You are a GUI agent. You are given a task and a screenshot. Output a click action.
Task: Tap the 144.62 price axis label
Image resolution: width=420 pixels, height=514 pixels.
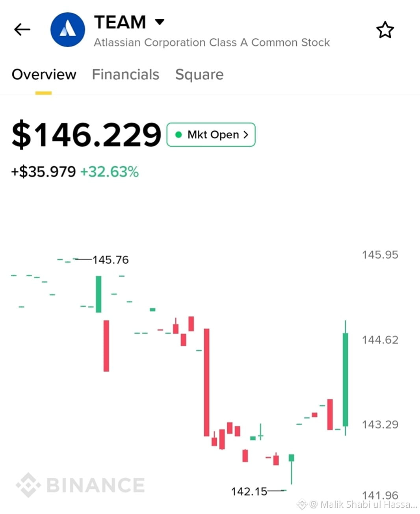(x=380, y=340)
